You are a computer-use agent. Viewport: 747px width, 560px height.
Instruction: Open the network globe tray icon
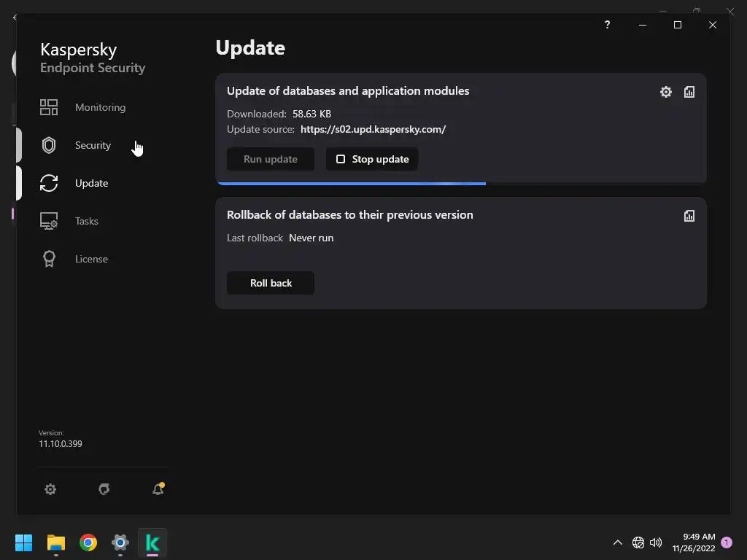click(638, 542)
